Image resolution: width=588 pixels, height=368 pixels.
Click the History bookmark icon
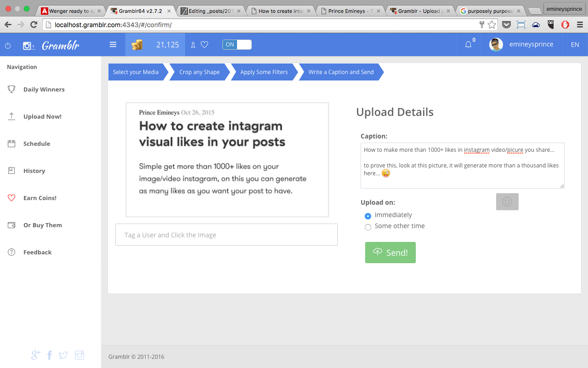click(11, 171)
